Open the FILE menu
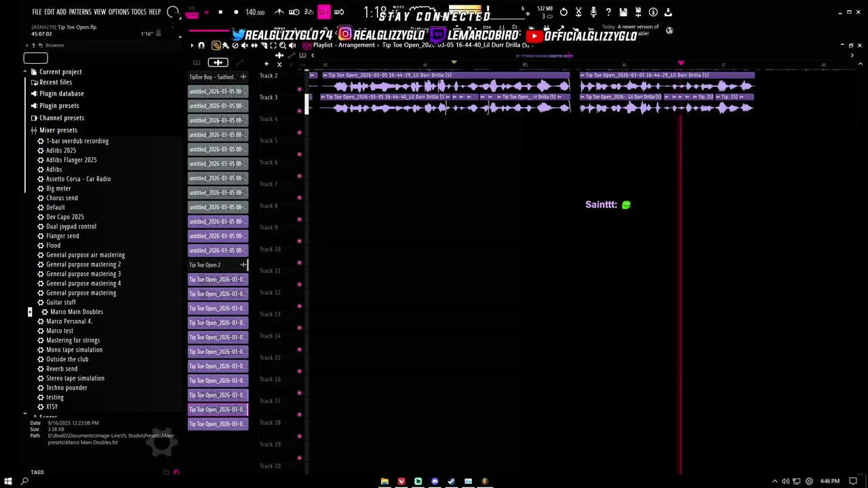 coord(37,12)
